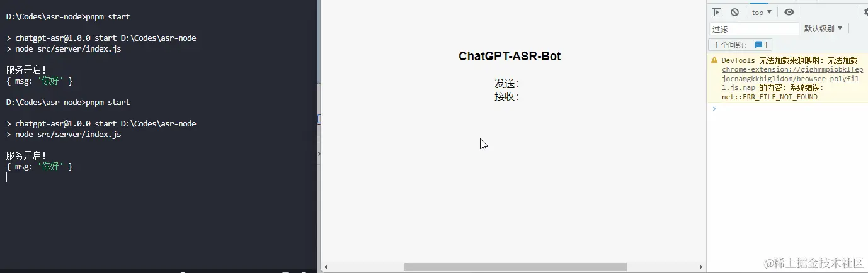Click the last '{ msg: 你好 }' terminal output

tap(39, 167)
